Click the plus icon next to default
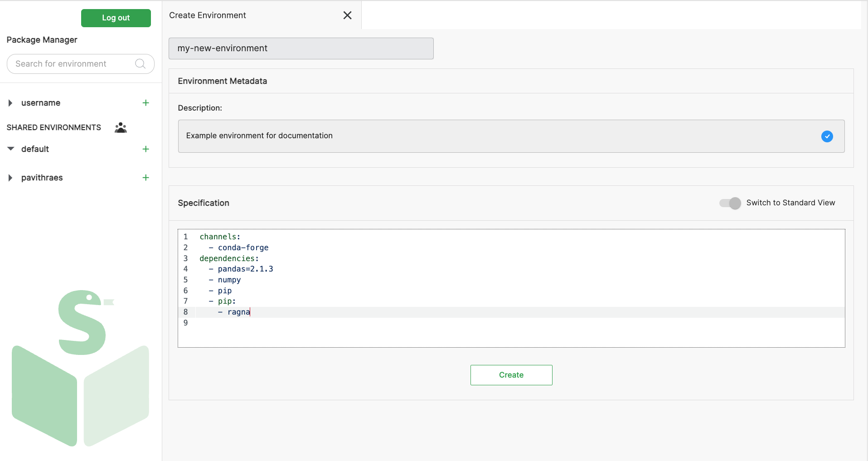 pos(145,149)
